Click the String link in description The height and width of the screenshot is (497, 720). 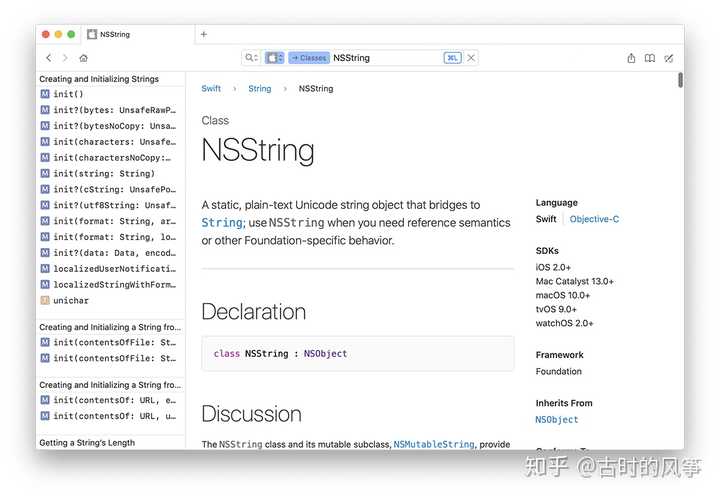click(x=222, y=223)
